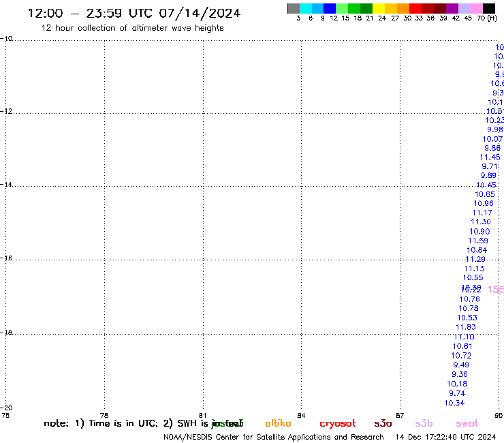The width and height of the screenshot is (504, 443).
Task: Click the latitude axis label -20
Action: (x=6, y=408)
